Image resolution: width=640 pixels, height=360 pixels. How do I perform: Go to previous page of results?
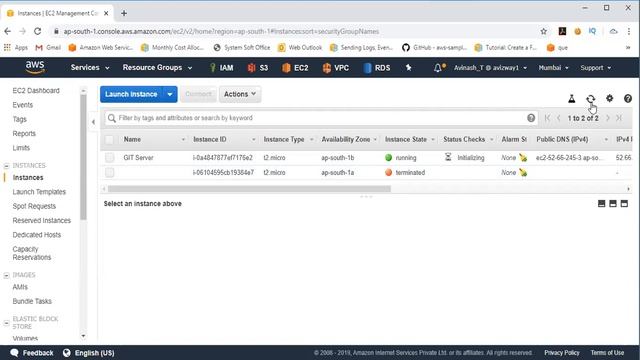(x=559, y=118)
